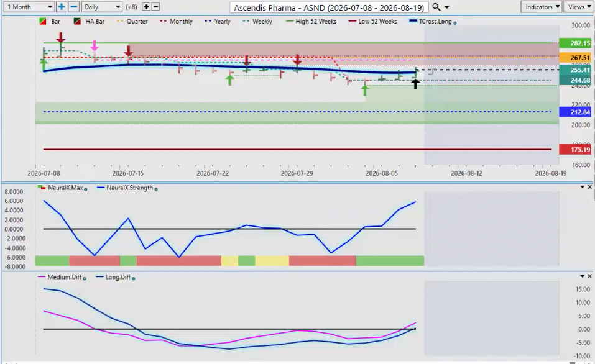Click the settings dot beside TCross.Long

[x=455, y=23]
